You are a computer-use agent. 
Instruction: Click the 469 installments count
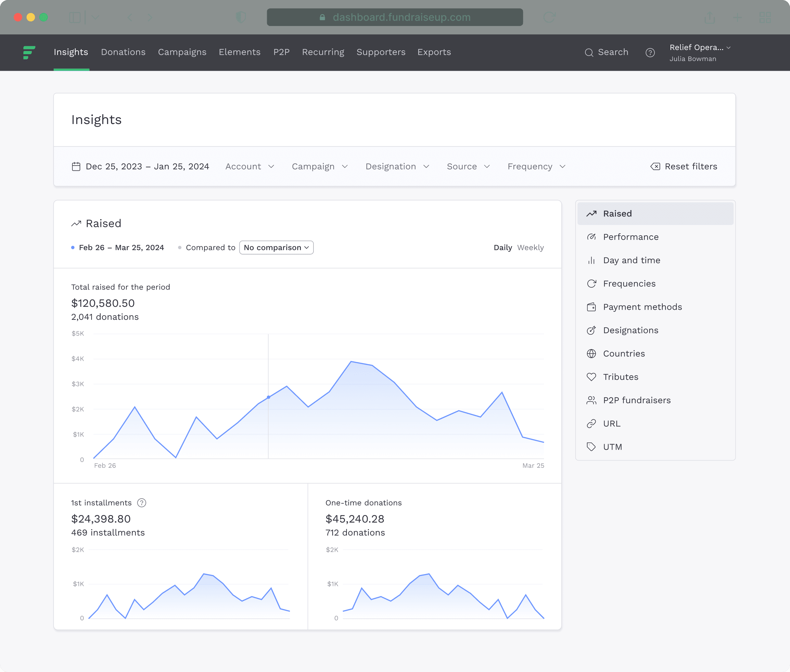(x=108, y=533)
